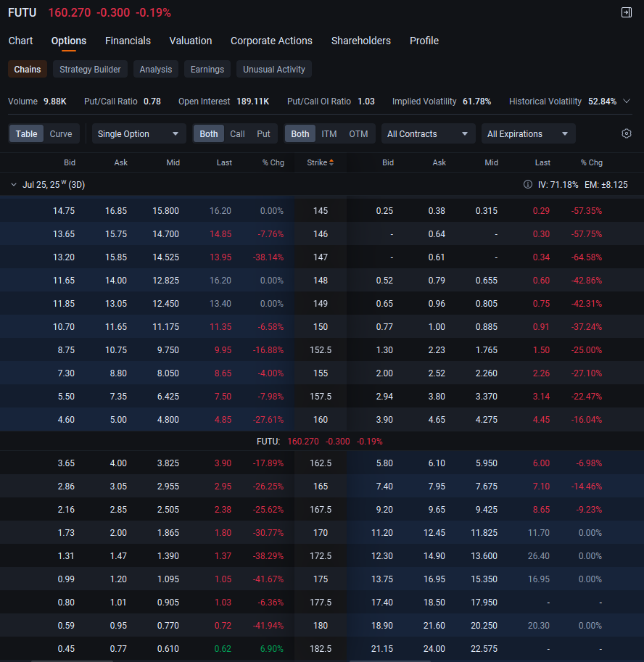Collapse the Jul 25, 25 expiration group
Screen dimensions: 644x662
(x=14, y=184)
